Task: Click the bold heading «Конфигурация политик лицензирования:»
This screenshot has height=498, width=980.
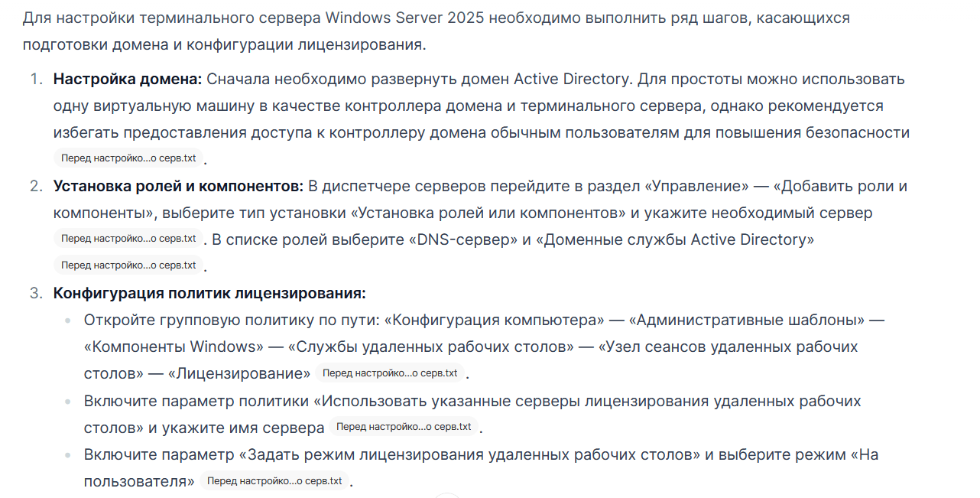Action: click(209, 293)
